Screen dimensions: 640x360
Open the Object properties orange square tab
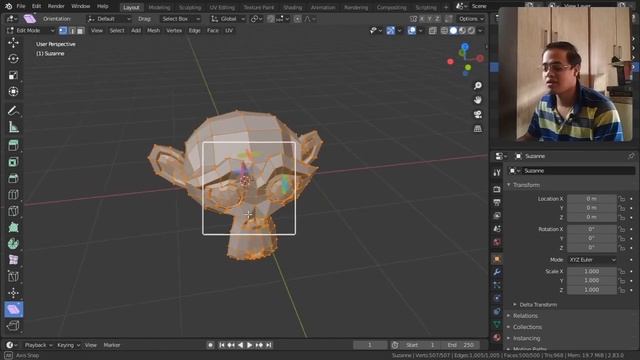pyautogui.click(x=497, y=259)
